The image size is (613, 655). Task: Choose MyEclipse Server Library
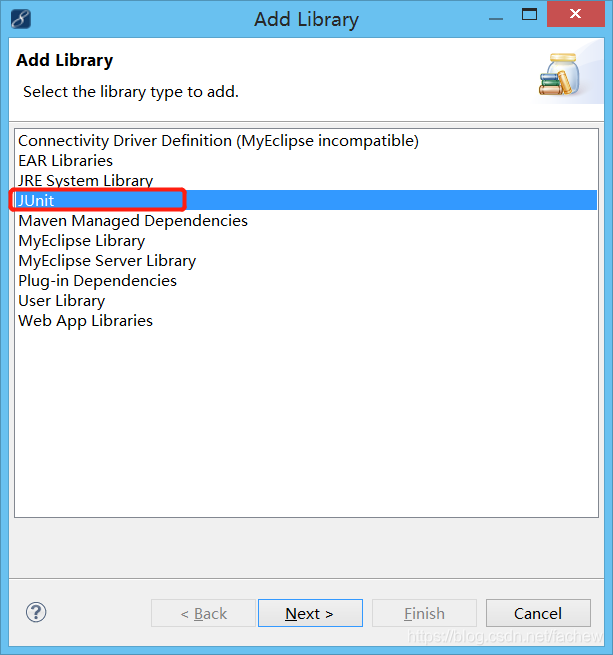305,261
